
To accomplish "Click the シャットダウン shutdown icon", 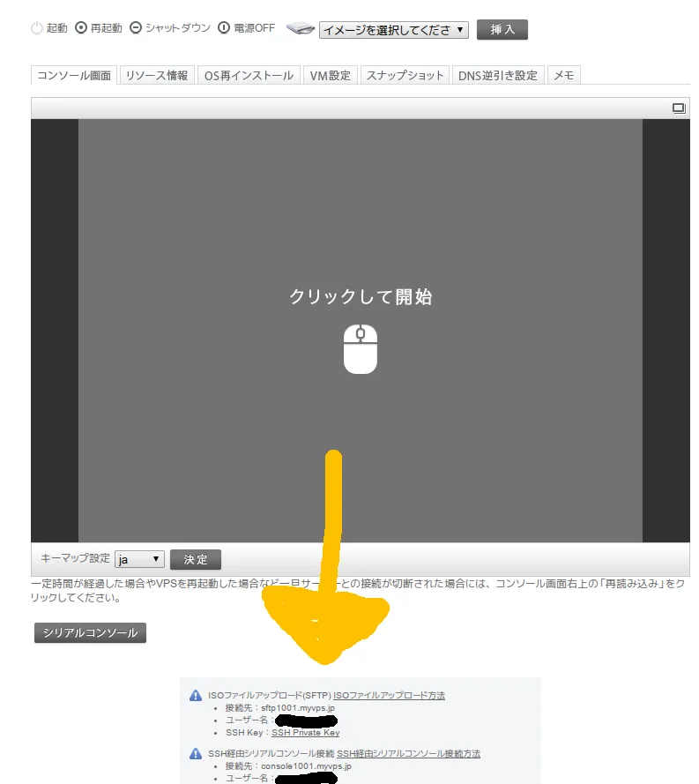I will pos(136,28).
